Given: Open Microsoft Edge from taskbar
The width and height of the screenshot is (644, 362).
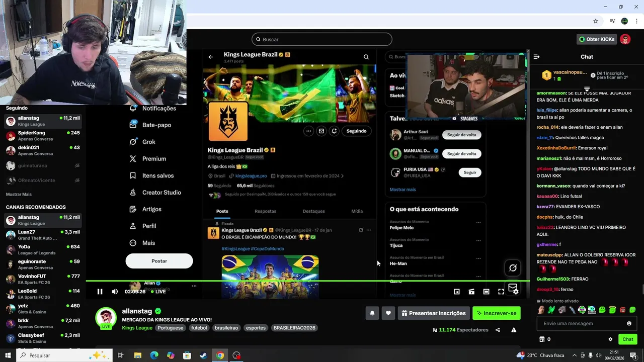Looking at the screenshot, I should click(x=154, y=355).
